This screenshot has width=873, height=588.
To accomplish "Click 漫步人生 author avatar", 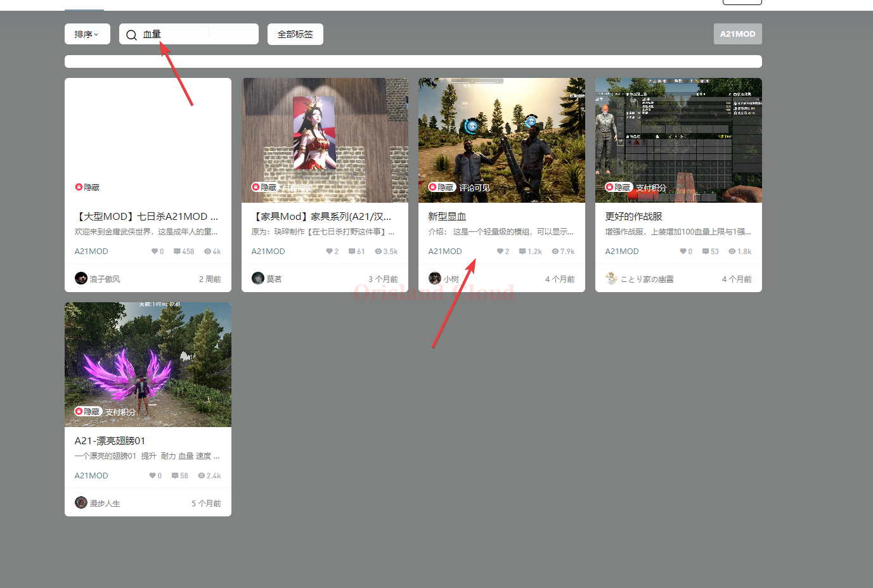I will tap(81, 502).
